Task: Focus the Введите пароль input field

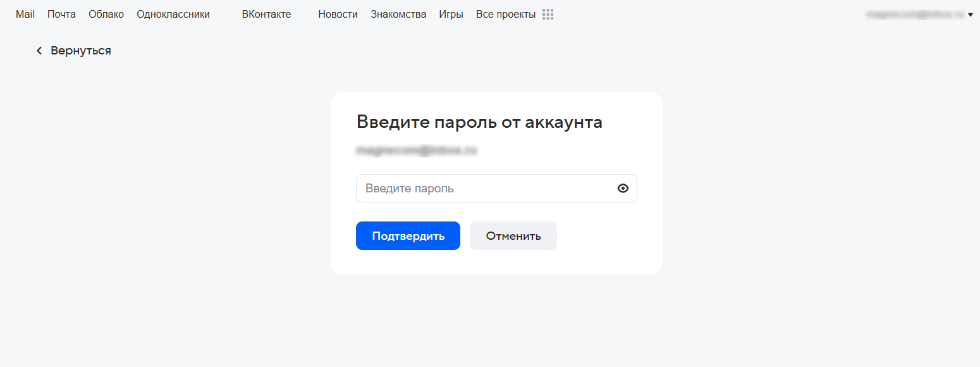Action: point(484,189)
